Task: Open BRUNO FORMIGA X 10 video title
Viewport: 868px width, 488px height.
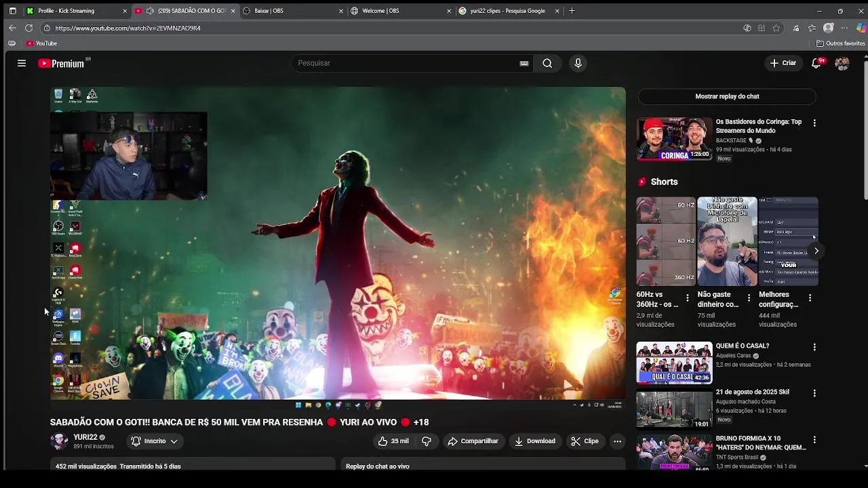Action: (x=761, y=443)
